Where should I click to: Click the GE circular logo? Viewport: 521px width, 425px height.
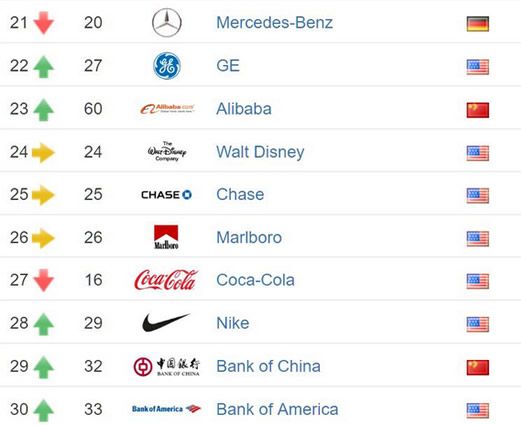tap(167, 66)
